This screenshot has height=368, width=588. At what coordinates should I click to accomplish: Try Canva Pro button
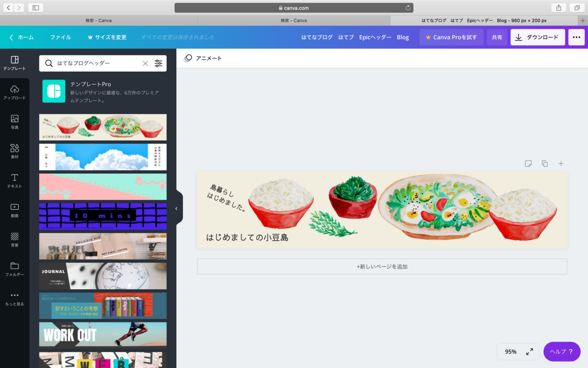(451, 37)
